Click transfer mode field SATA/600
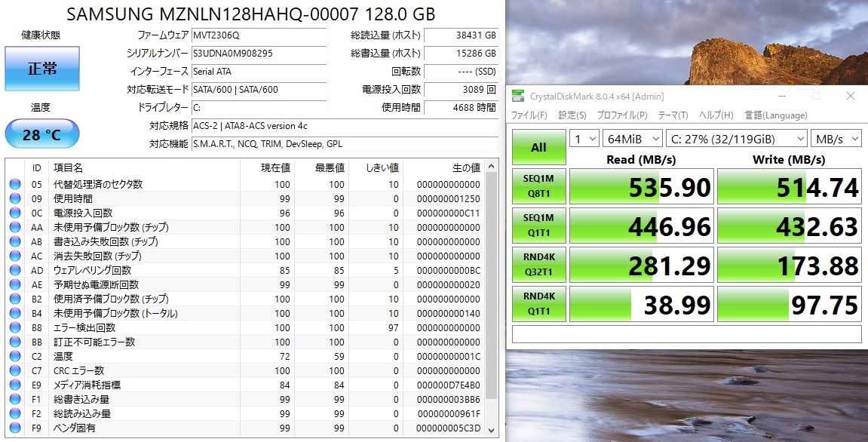 coord(259,90)
